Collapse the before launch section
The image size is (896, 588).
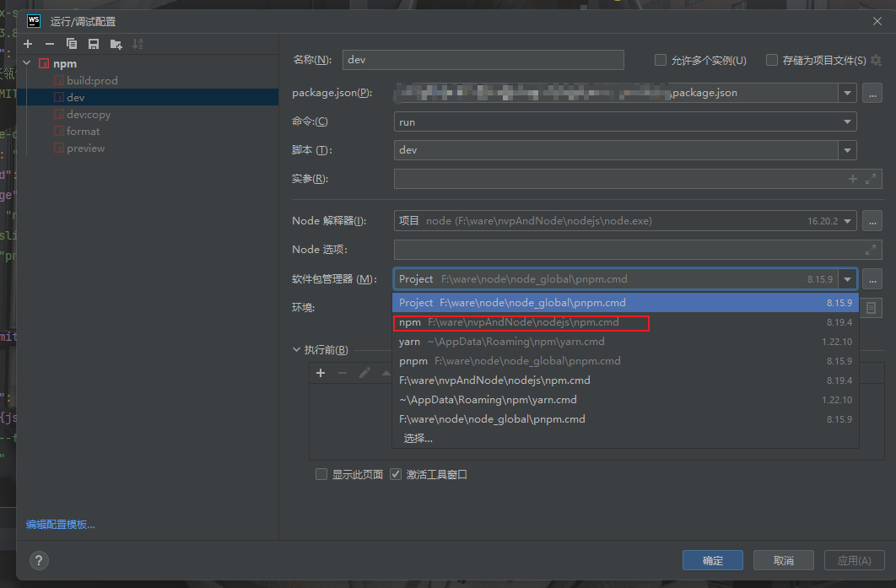tap(297, 348)
